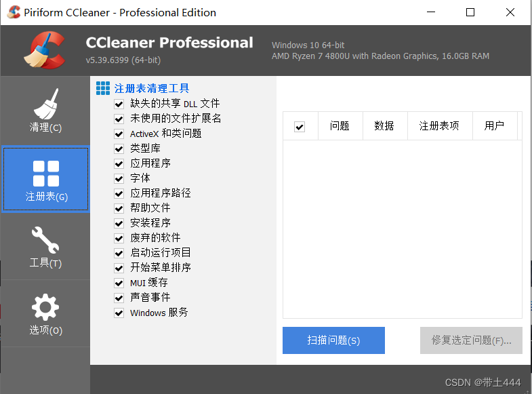The height and width of the screenshot is (394, 532).
Task: Toggle the select-all checkbox in results header
Action: [300, 127]
